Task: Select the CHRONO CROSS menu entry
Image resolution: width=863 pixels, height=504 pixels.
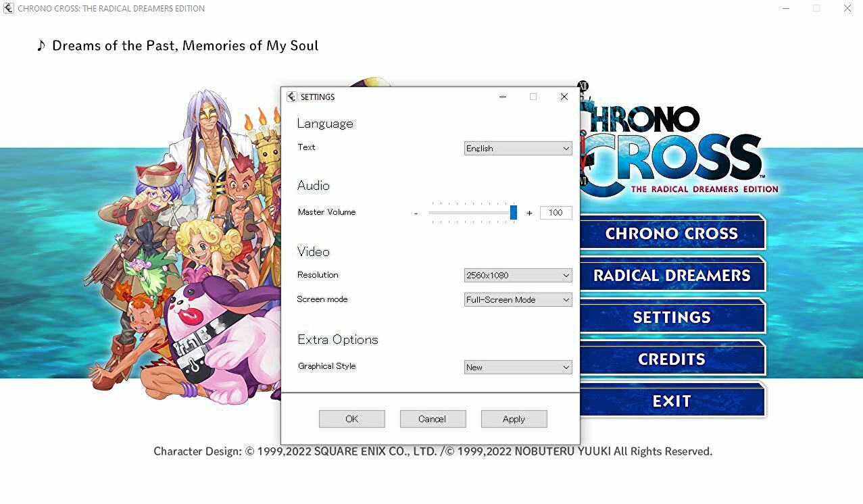Action: coord(672,233)
